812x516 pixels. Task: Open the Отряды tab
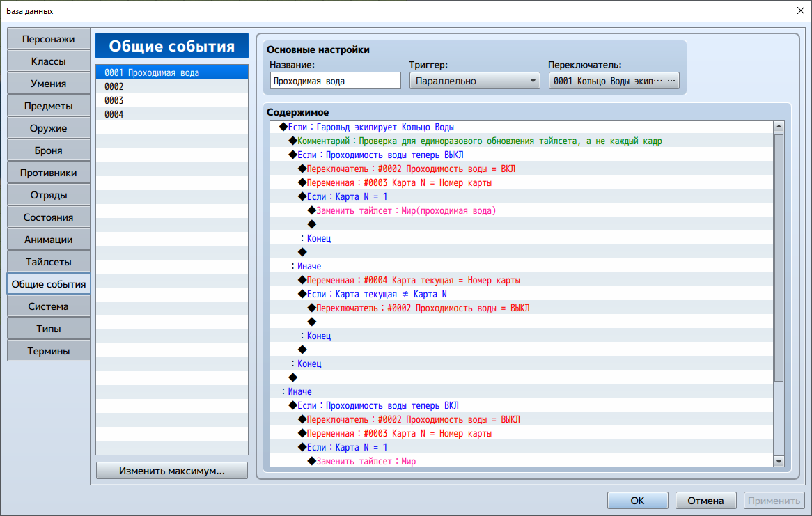point(48,195)
